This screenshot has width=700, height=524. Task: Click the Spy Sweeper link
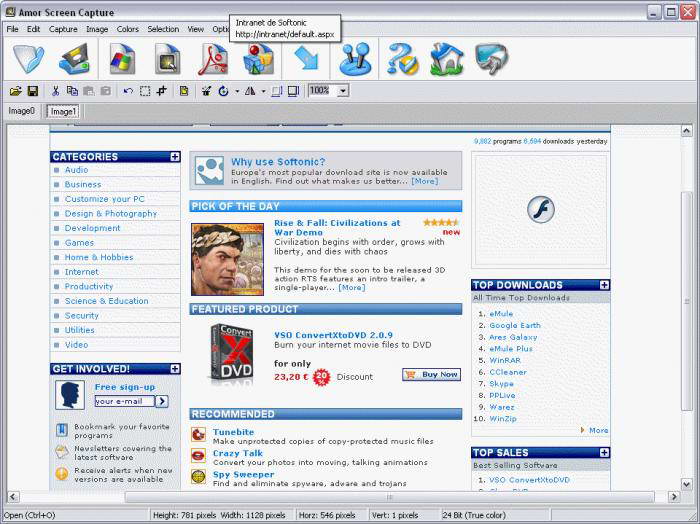tap(244, 474)
